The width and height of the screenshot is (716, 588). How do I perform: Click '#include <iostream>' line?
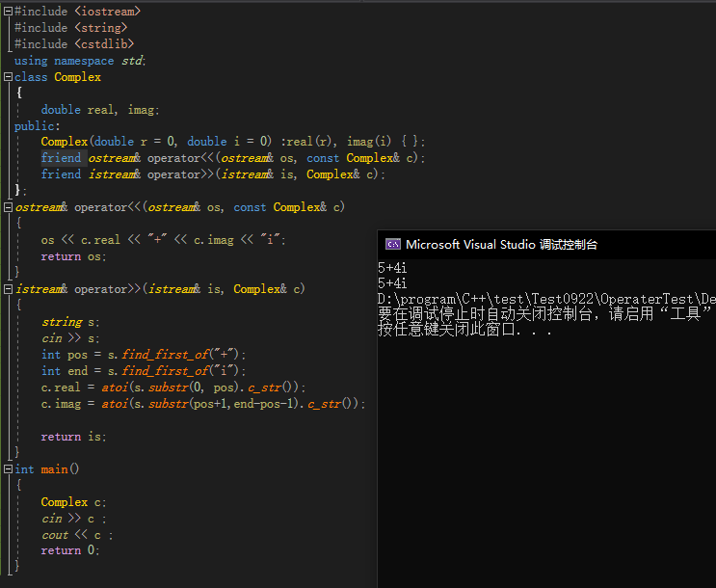(77, 12)
